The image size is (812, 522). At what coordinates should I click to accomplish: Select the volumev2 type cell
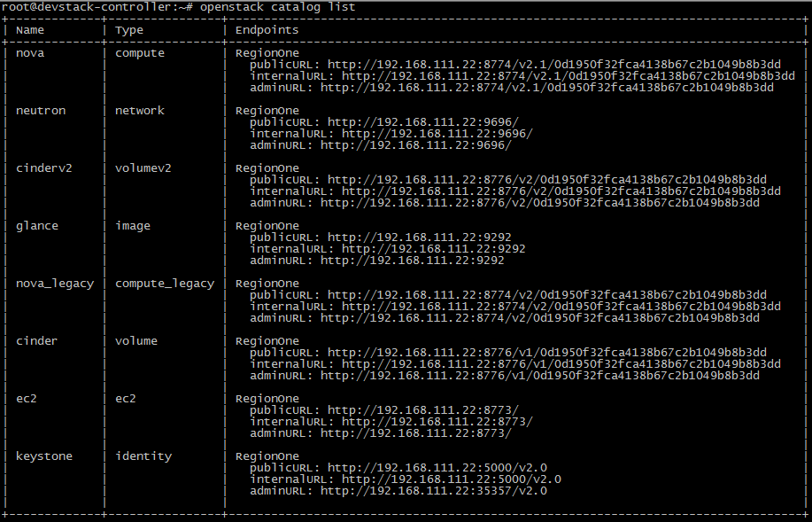click(143, 168)
